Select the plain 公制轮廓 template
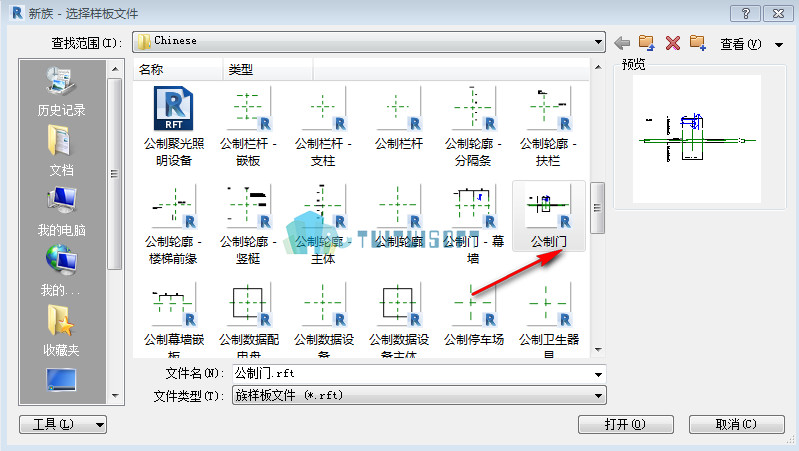The width and height of the screenshot is (799, 451). point(398,217)
